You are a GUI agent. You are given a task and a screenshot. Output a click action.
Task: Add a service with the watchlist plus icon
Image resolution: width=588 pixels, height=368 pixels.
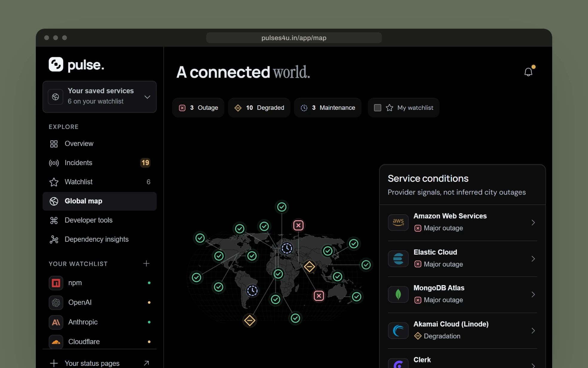coord(146,264)
